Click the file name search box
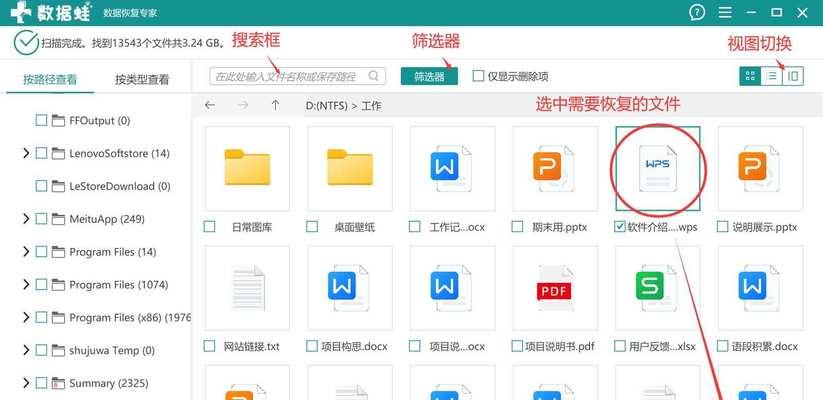The width and height of the screenshot is (823, 400). click(298, 76)
